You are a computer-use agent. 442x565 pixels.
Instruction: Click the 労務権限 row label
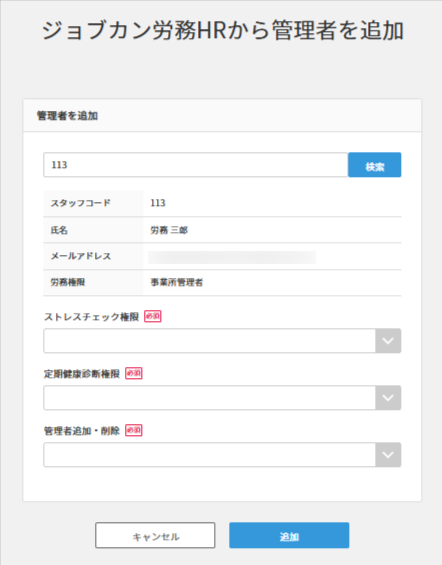click(68, 282)
